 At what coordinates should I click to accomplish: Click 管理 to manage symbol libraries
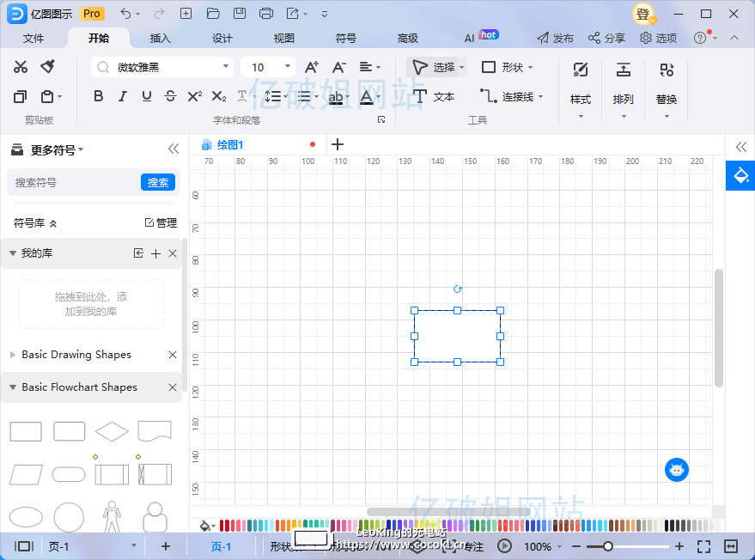coord(161,223)
